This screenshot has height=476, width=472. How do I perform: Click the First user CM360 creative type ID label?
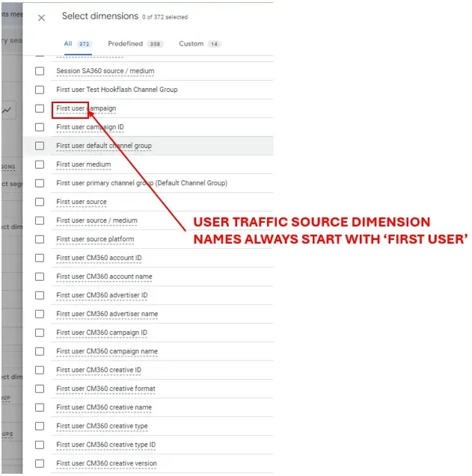coord(105,445)
